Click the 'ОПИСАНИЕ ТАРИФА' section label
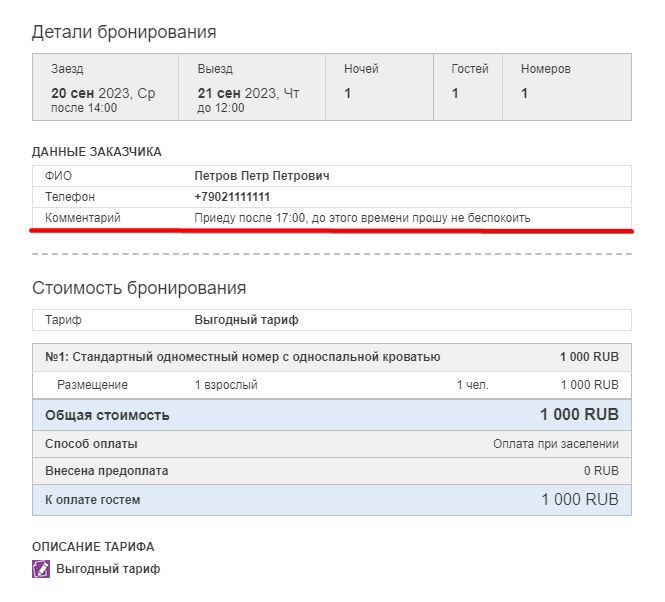Viewport: 665px width, 602px height. 93,547
